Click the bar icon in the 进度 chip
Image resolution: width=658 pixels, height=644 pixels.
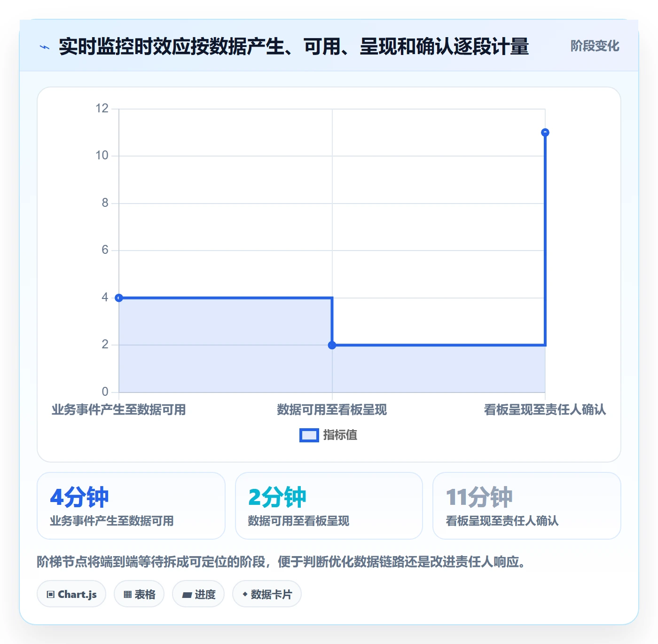pyautogui.click(x=187, y=595)
